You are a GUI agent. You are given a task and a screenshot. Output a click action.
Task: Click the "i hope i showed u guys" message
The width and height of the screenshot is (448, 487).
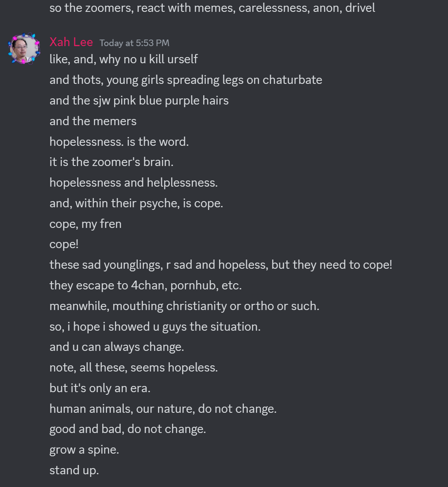point(155,327)
